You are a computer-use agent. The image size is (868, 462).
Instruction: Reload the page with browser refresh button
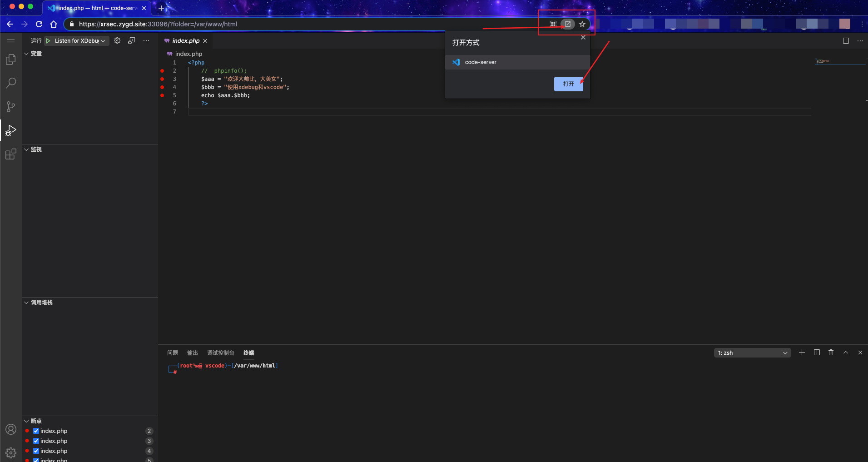tap(39, 24)
